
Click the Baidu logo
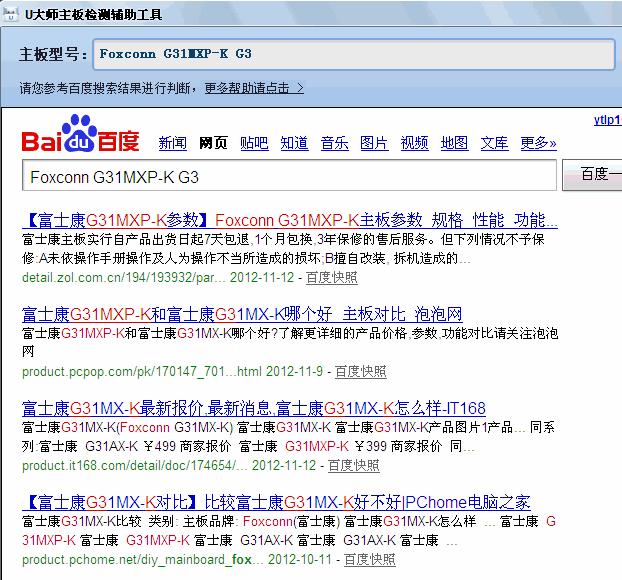coord(80,137)
